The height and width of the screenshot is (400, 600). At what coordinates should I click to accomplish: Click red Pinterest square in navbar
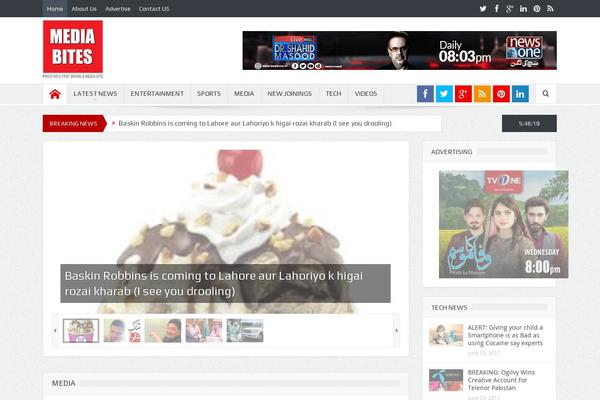[501, 94]
